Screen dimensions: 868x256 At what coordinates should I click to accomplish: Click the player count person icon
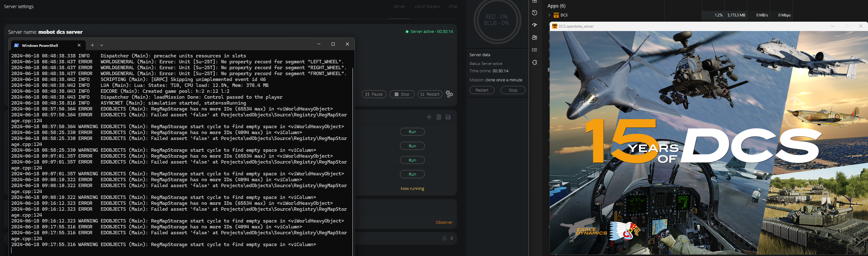pos(444,238)
